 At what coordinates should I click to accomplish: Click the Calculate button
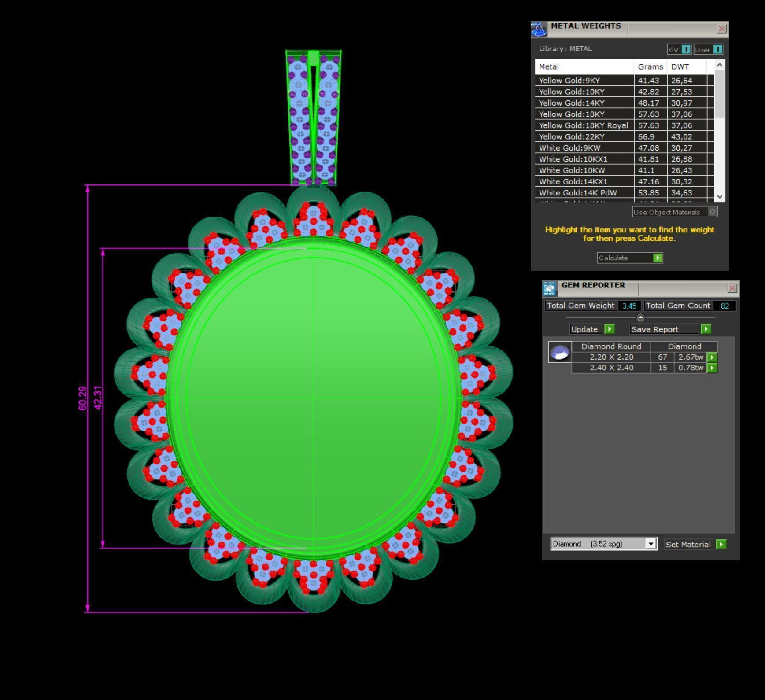pos(630,258)
